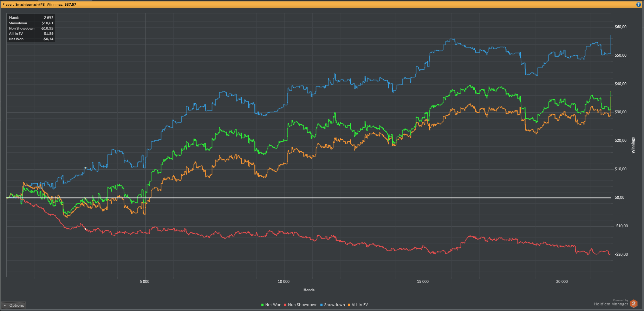Click the hand number 2 652 in the info box
The height and width of the screenshot is (311, 644).
[49, 18]
